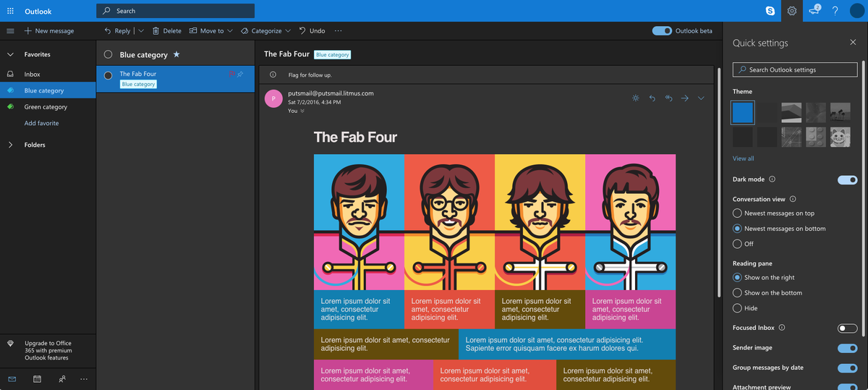Click the reply arrow in message header
Image resolution: width=868 pixels, height=390 pixels.
pos(652,98)
